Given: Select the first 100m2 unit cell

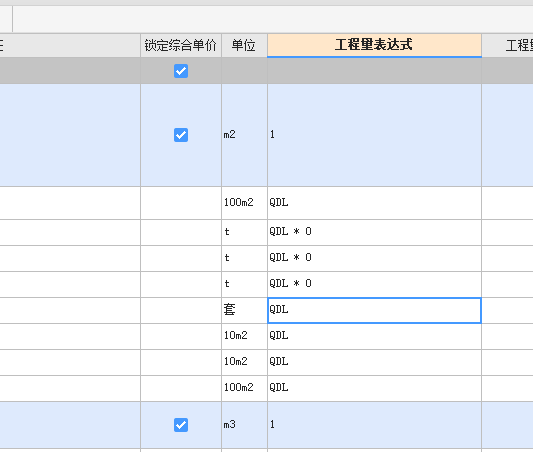Looking at the screenshot, I should (x=244, y=203).
